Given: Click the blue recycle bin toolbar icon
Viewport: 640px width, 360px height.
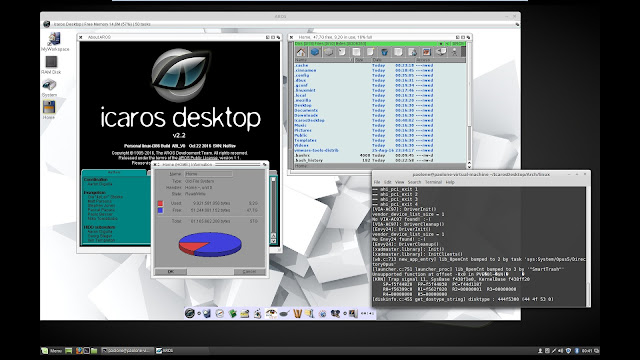Looking at the screenshot, I should click(384, 52).
